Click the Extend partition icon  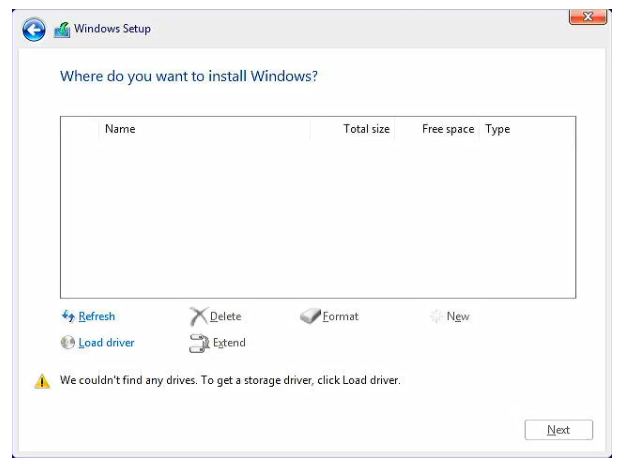[x=199, y=343]
